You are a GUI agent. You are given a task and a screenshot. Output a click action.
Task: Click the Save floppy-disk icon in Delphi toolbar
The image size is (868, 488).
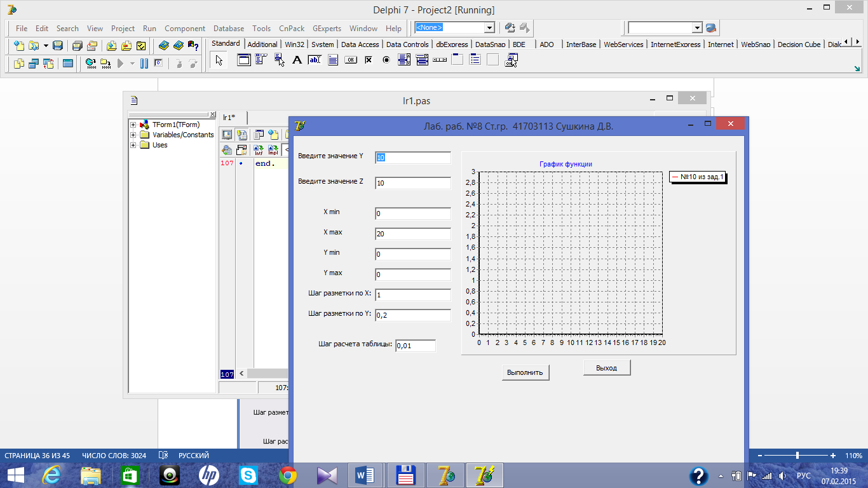pyautogui.click(x=58, y=46)
